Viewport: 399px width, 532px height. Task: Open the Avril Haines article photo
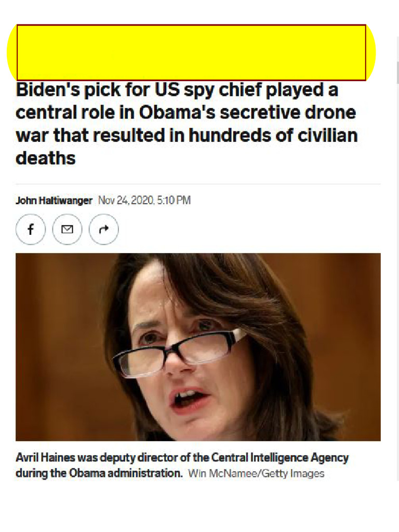click(198, 347)
